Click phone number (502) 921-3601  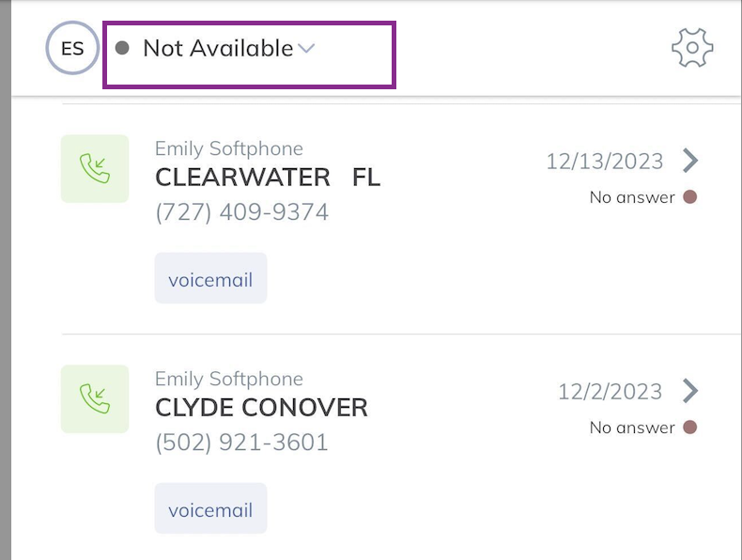[241, 443]
